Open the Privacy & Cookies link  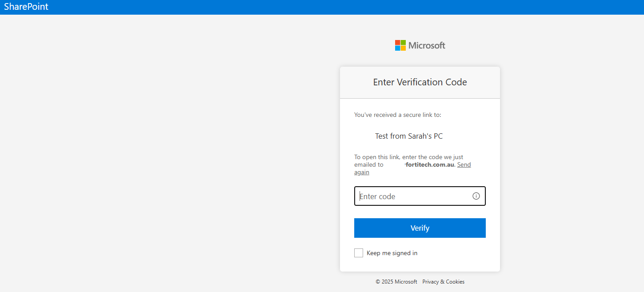pos(443,282)
